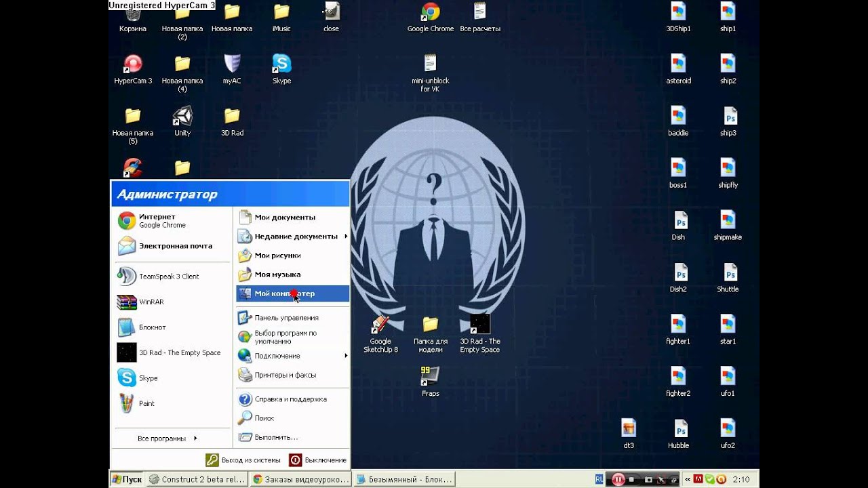Screen dimensions: 868x488
Task: Take a HyperCam snapshot with camera icon
Action: coord(648,479)
